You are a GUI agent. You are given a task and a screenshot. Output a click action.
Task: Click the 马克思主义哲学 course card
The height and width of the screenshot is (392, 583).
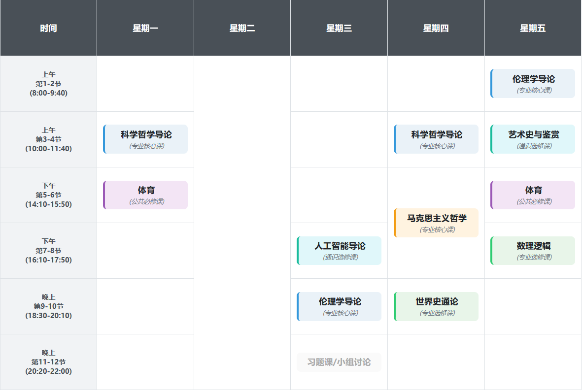[436, 223]
